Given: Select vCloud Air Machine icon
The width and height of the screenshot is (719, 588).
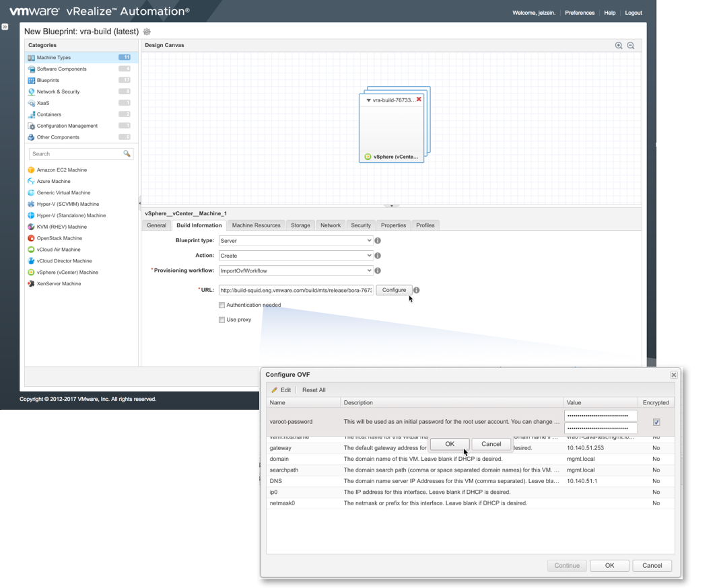Looking at the screenshot, I should (x=31, y=250).
